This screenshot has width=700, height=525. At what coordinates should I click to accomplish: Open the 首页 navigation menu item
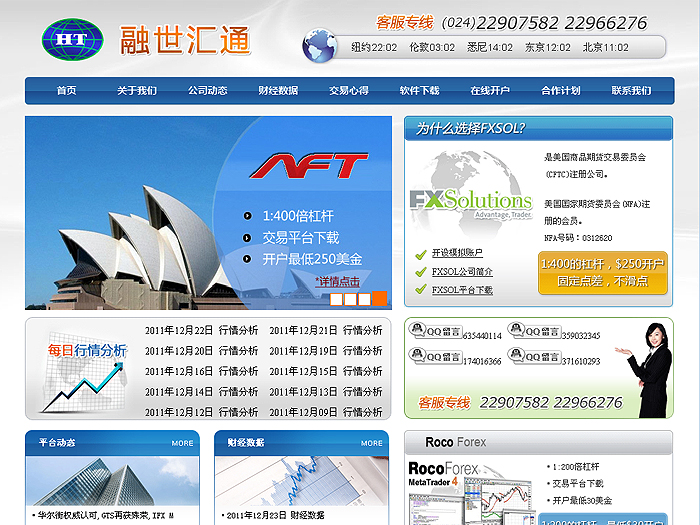point(67,91)
